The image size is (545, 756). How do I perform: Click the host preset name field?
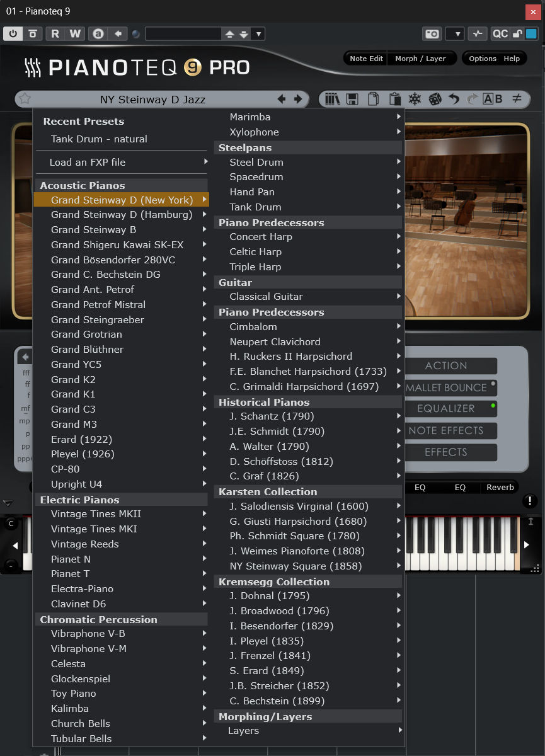183,33
